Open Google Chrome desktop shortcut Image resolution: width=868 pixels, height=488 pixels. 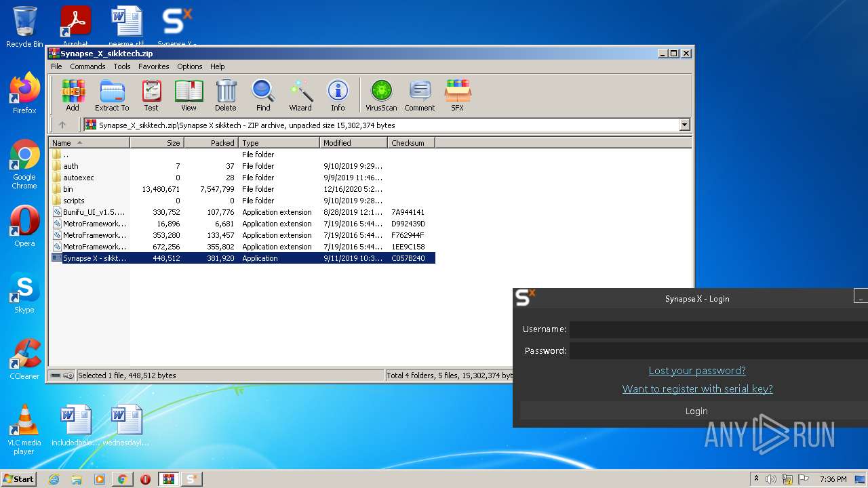[x=24, y=165]
